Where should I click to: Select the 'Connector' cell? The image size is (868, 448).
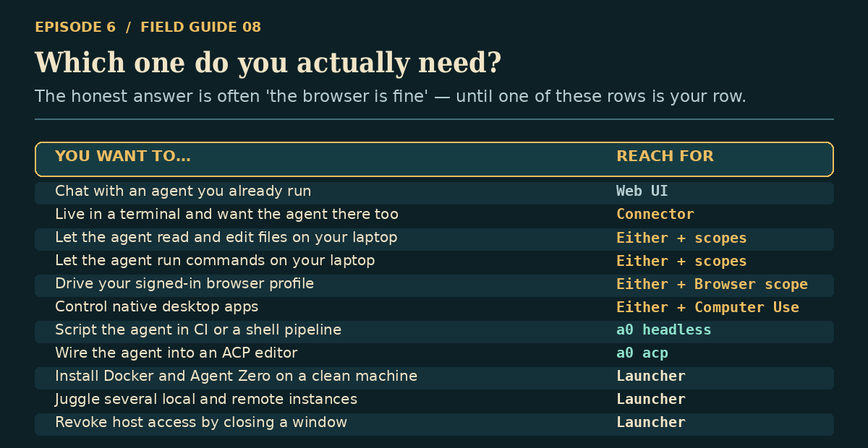tap(655, 215)
